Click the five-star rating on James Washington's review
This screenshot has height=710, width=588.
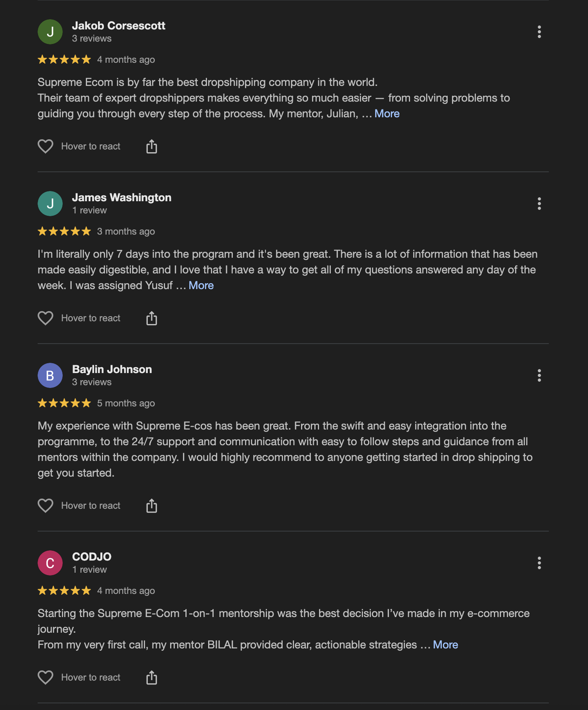point(64,231)
